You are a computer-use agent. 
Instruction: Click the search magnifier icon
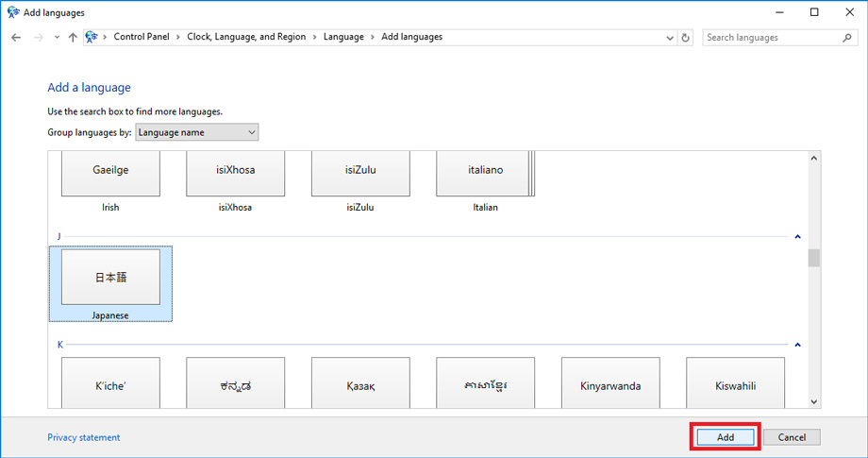click(846, 38)
